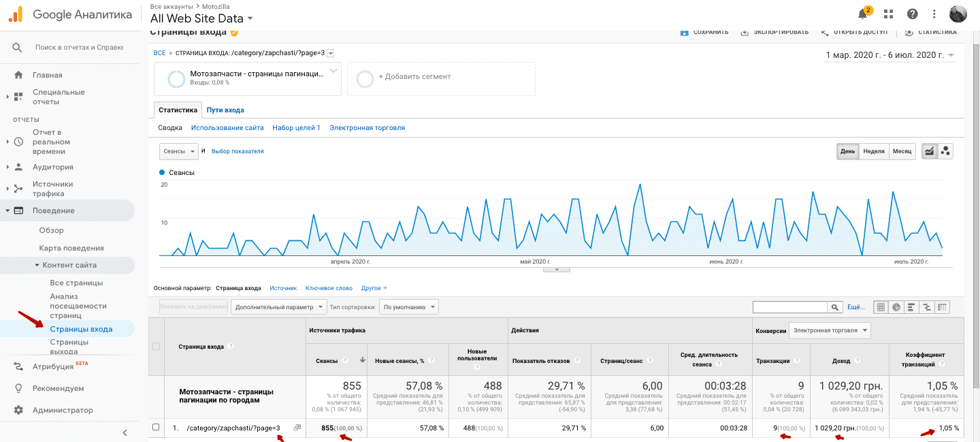Image resolution: width=980 pixels, height=442 pixels.
Task: Switch to motion chart view icon
Action: [945, 151]
